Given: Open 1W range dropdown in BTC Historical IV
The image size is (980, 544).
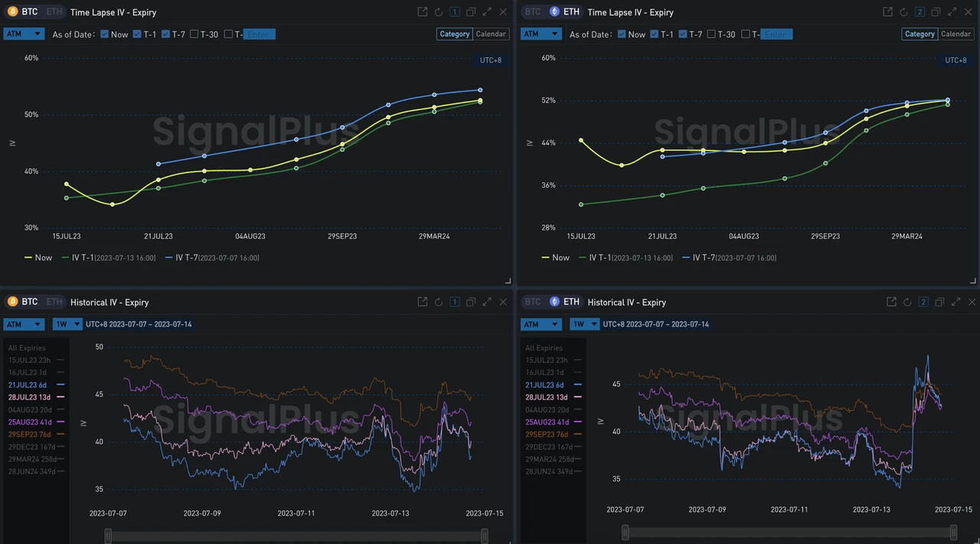Looking at the screenshot, I should 67,324.
